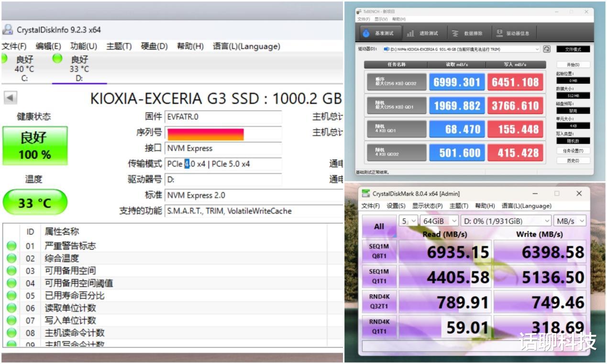Screen dimensions: 607x364
Task: Click the 文件模式 button in TxBENCH
Action: click(573, 49)
